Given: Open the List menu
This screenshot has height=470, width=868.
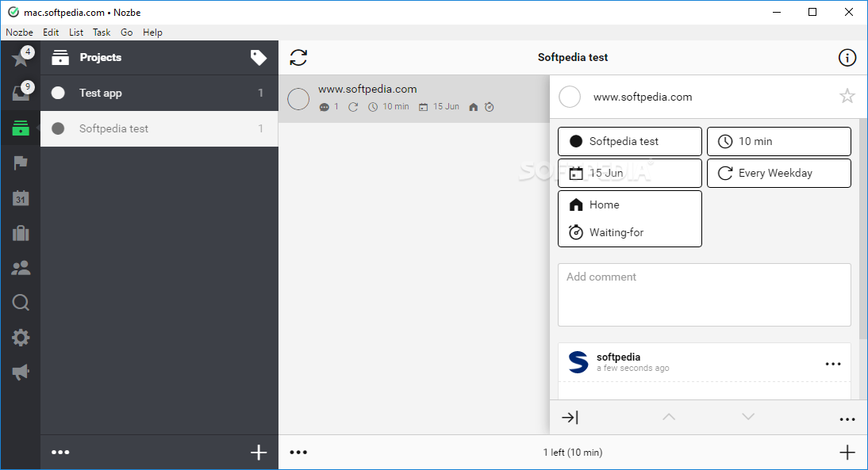Looking at the screenshot, I should coord(76,32).
